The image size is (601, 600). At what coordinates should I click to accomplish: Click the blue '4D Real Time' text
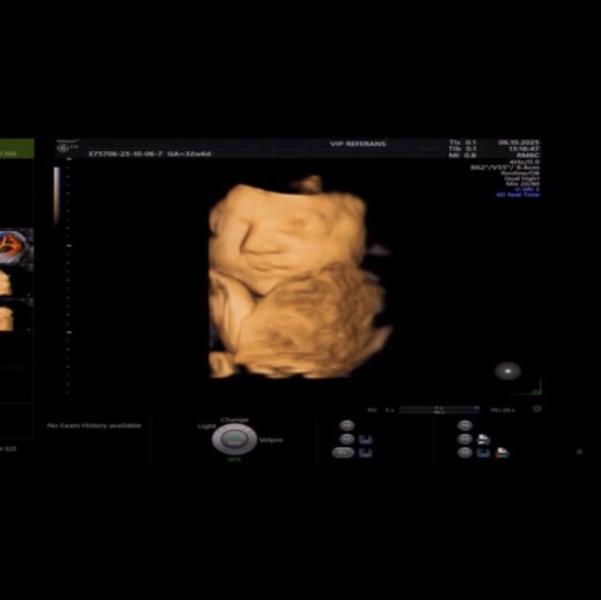tap(518, 195)
